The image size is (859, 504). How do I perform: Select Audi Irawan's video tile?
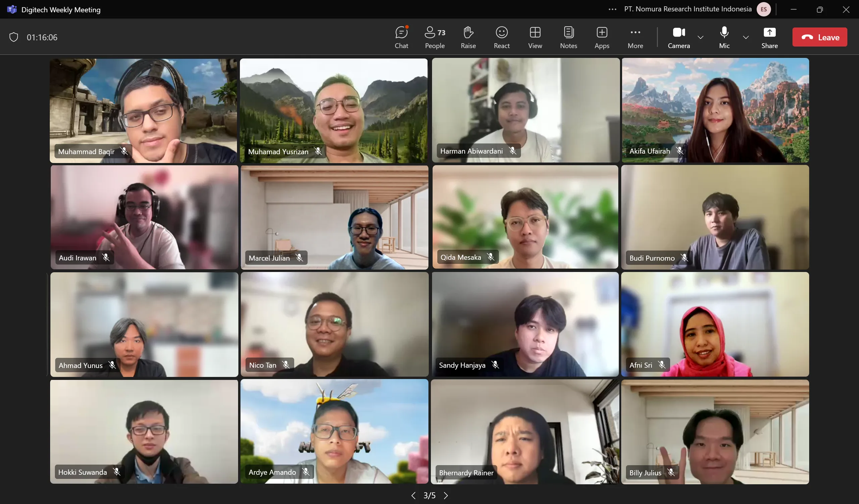144,217
